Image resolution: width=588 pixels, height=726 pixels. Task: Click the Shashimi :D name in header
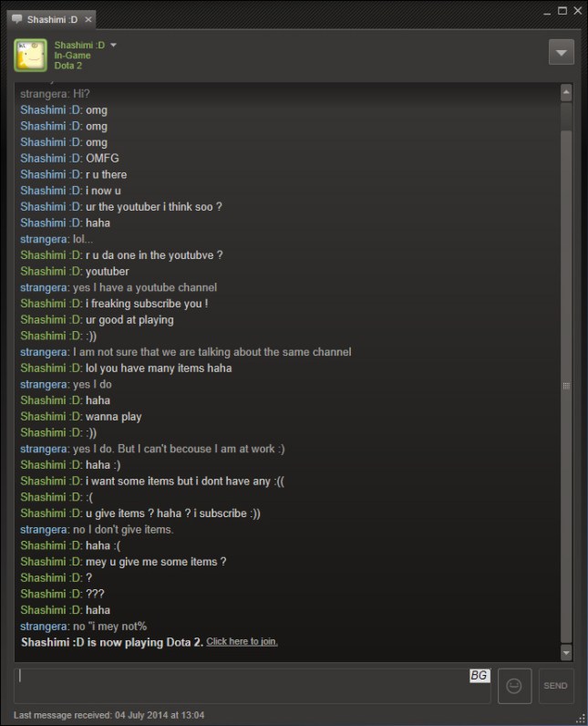coord(79,45)
